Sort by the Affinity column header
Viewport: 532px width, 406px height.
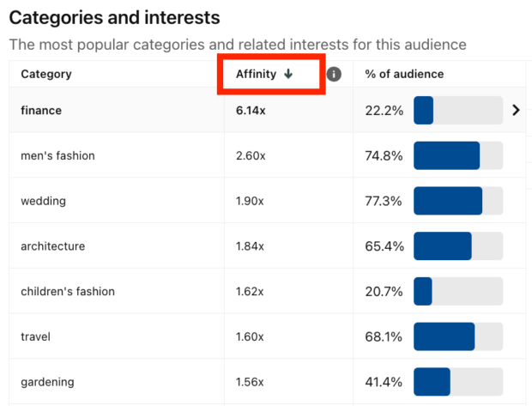(257, 74)
